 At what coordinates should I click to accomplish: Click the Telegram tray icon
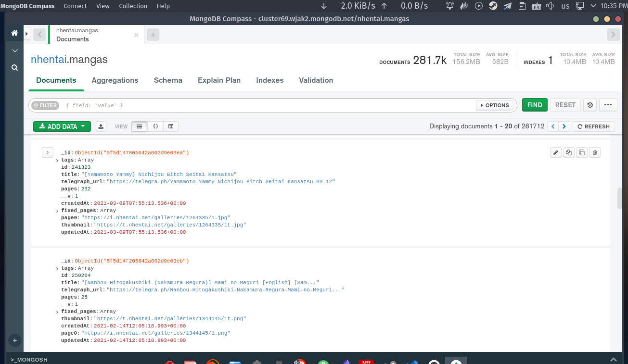pos(507,6)
